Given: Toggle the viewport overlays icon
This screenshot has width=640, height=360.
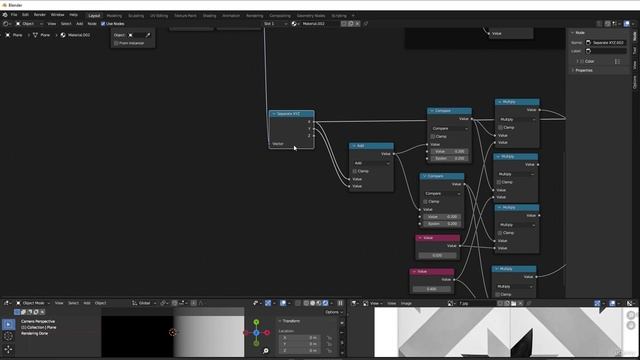Looking at the screenshot, I should [x=283, y=303].
